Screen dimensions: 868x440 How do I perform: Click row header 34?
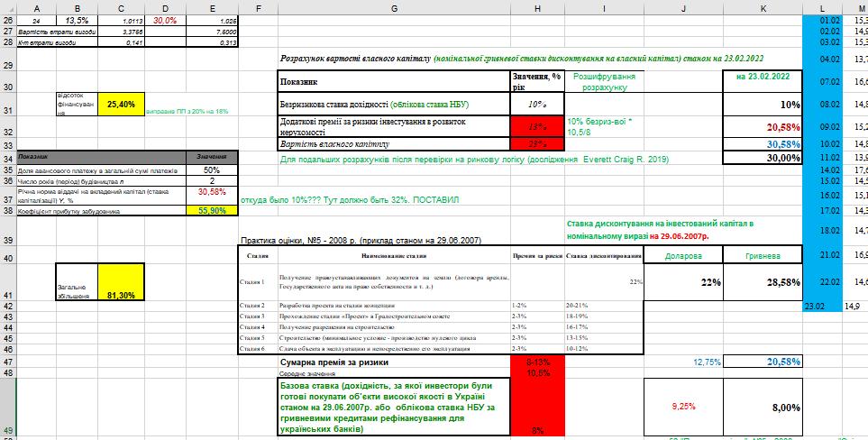point(8,157)
